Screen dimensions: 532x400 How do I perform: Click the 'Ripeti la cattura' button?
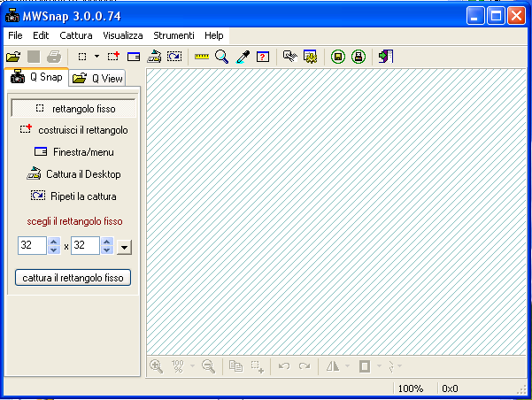pyautogui.click(x=74, y=196)
